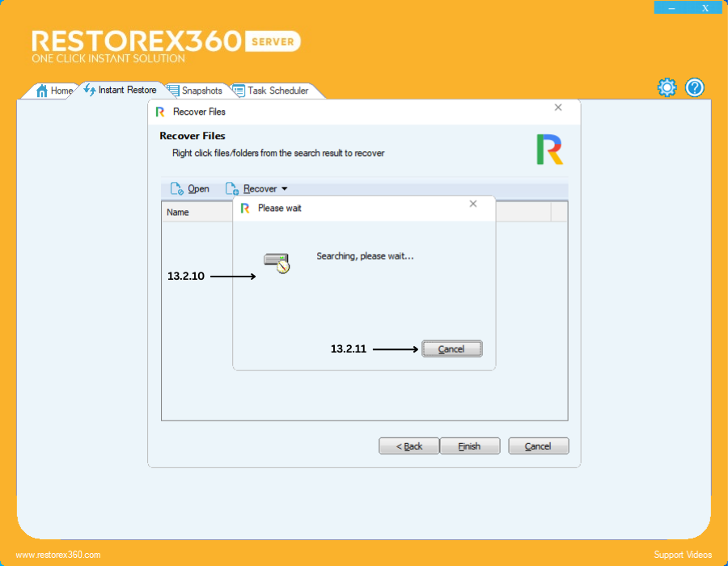This screenshot has width=728, height=566.
Task: Click the Snapshots list icon
Action: (x=173, y=91)
